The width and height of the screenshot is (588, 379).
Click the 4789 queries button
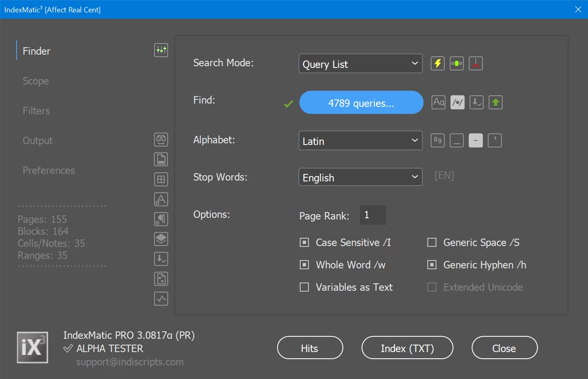coord(361,102)
